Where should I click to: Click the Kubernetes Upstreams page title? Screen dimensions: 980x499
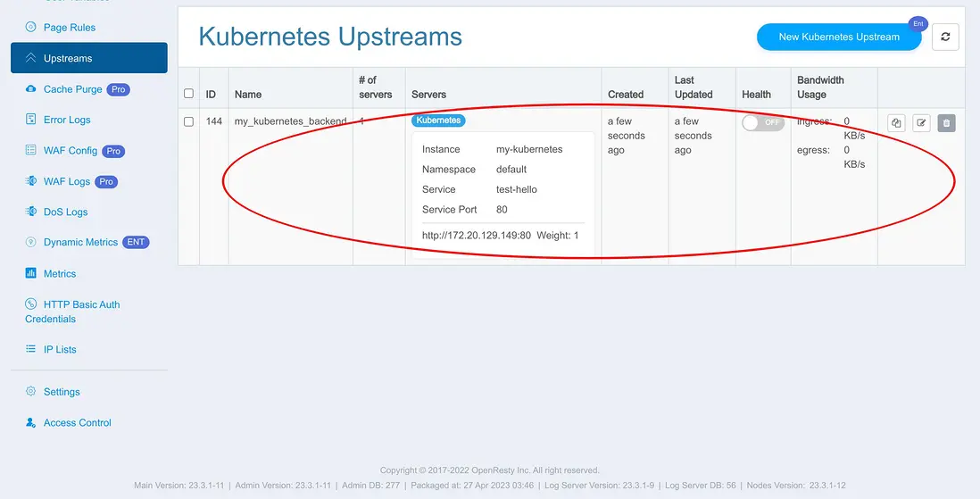click(330, 37)
